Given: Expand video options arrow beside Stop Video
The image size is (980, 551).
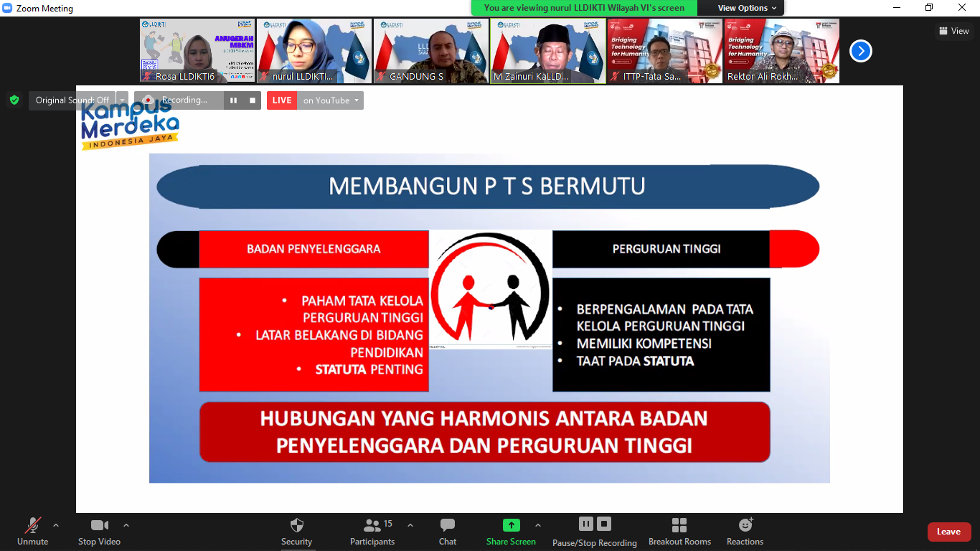Looking at the screenshot, I should coord(126,525).
